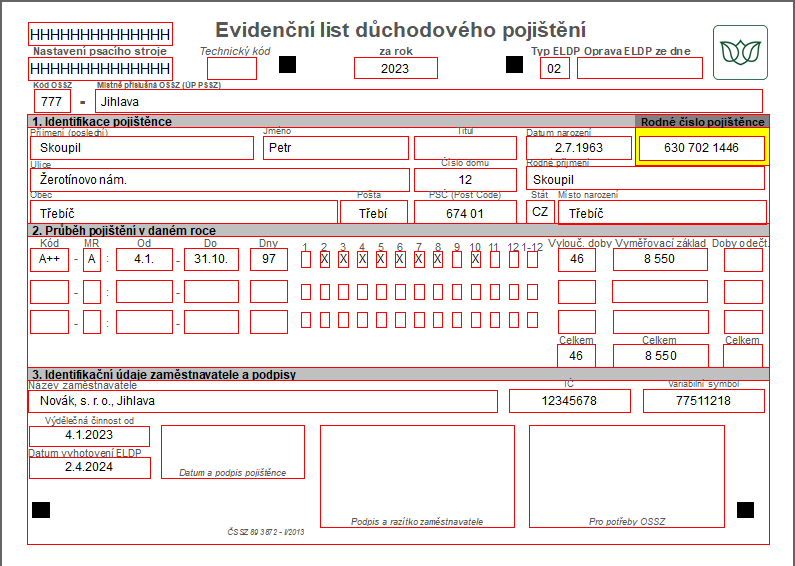Select the empty Technický kód field
The height and width of the screenshot is (566, 795).
[232, 68]
